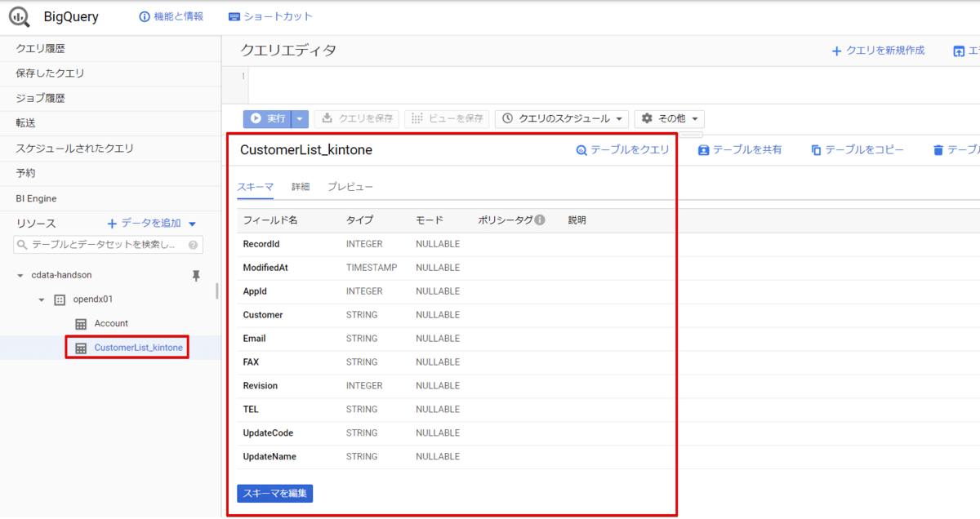Click クエリを新規作成 button

878,51
